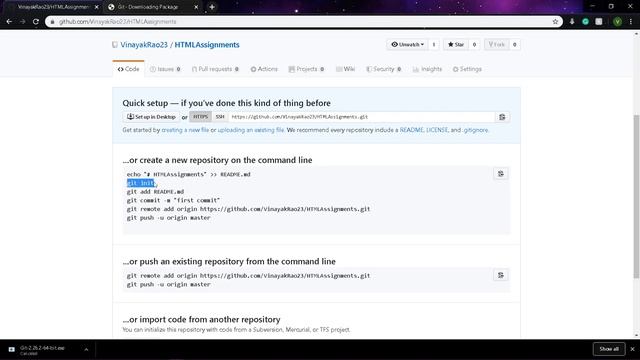Open the Chrome three-dot menu
This screenshot has height=360, width=640.
coord(631,22)
